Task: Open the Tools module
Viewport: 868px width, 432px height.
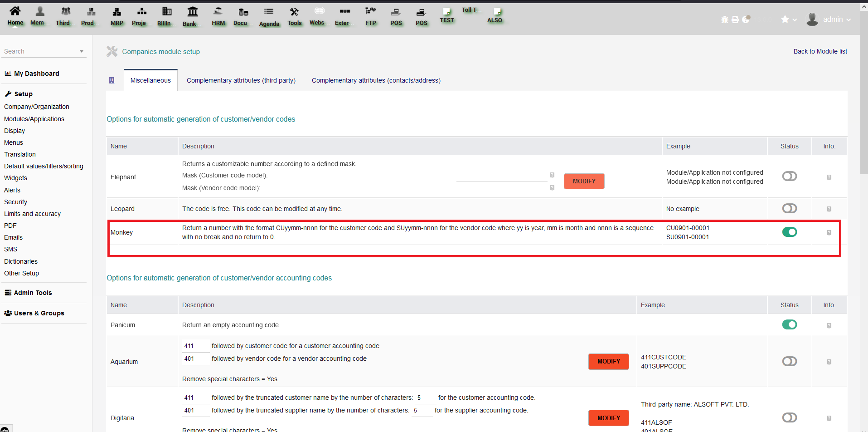Action: pyautogui.click(x=295, y=16)
